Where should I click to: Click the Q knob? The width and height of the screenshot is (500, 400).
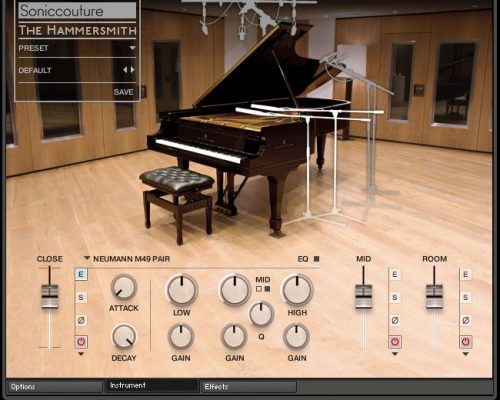[261, 314]
